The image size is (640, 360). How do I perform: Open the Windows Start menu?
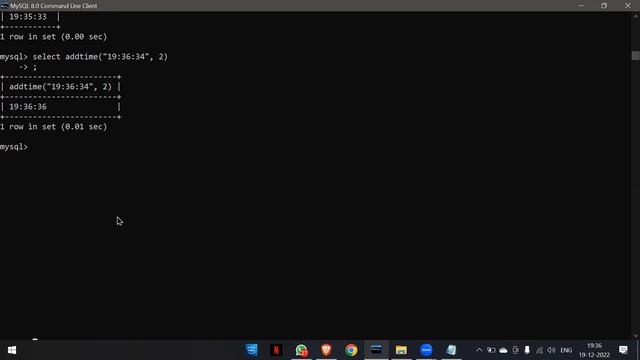tap(12, 350)
